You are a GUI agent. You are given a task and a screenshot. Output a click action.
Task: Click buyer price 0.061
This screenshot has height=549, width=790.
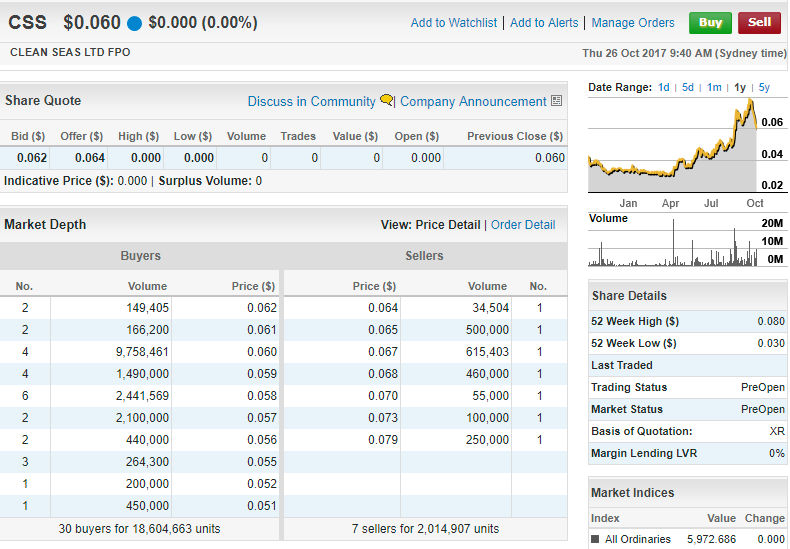click(x=261, y=330)
